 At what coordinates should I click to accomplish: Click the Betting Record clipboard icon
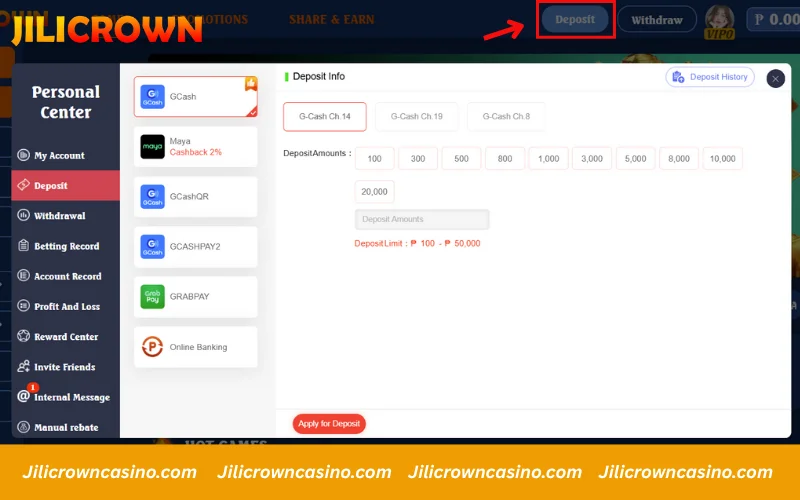pyautogui.click(x=23, y=245)
